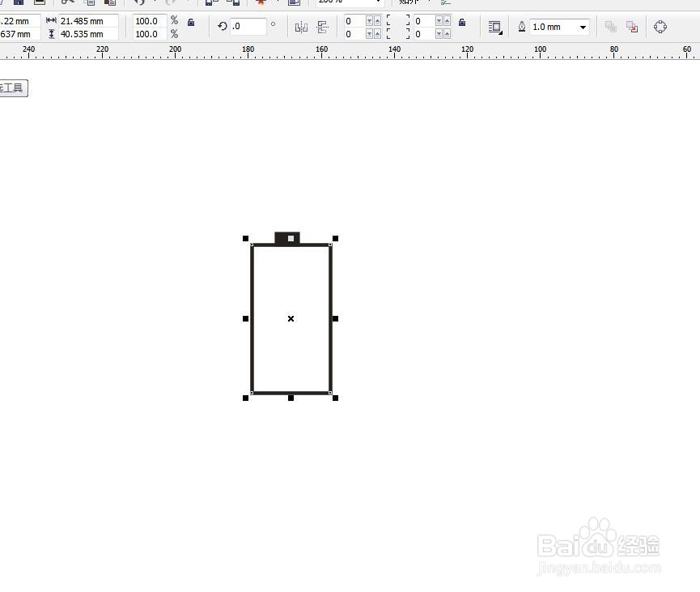Click the top-right selection handle of the object
Image resolution: width=700 pixels, height=592 pixels.
click(336, 239)
